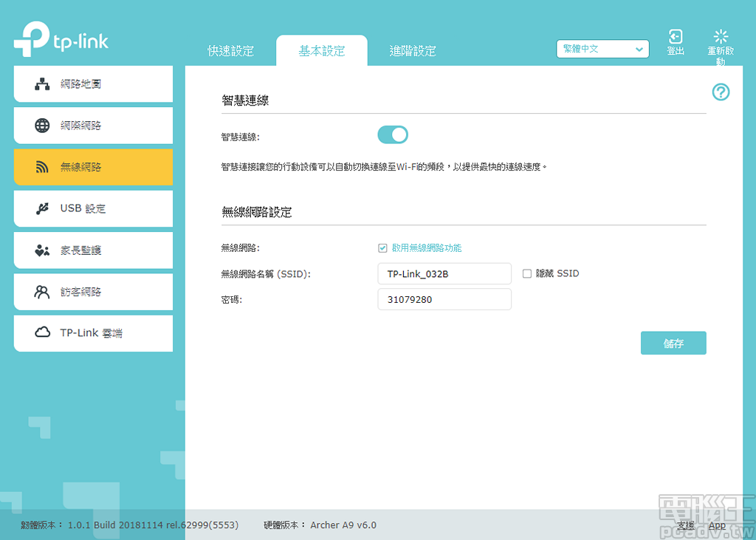Click the parental controls family icon

(42, 250)
